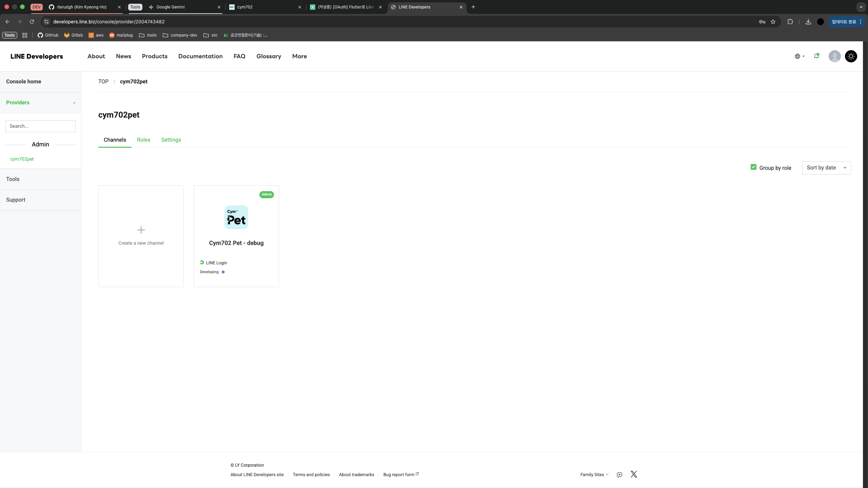Click the cym702pet provider link in sidebar

pos(22,159)
